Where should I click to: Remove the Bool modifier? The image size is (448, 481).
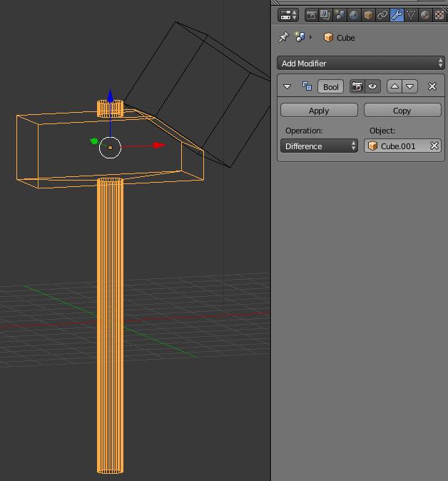pos(432,86)
